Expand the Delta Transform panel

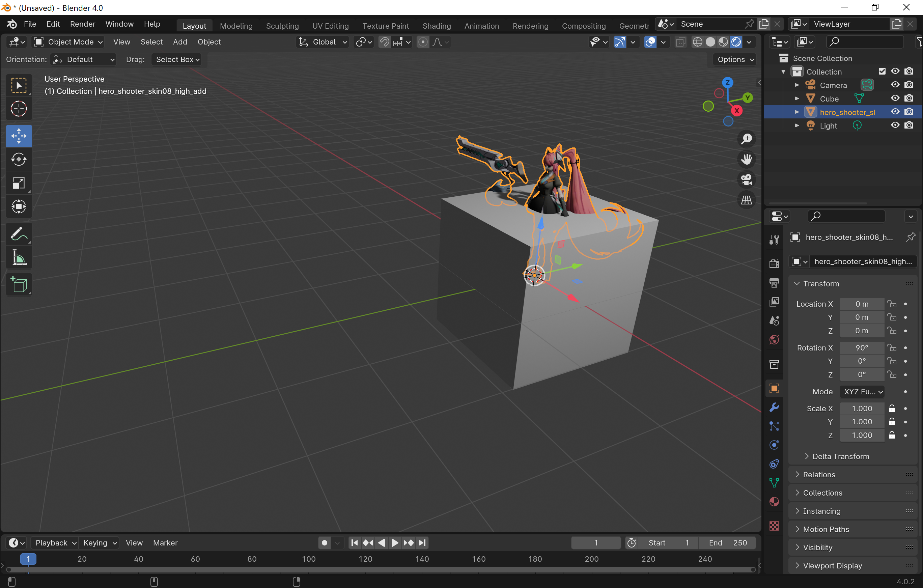click(840, 456)
